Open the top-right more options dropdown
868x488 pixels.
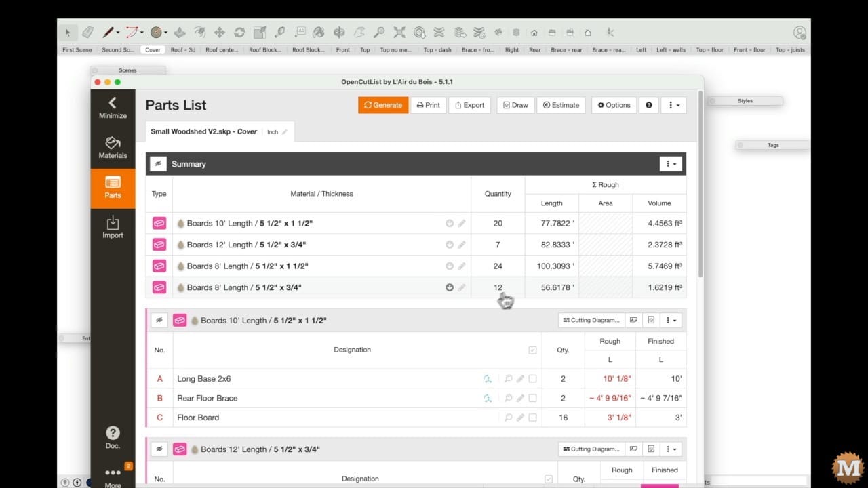[x=673, y=105]
